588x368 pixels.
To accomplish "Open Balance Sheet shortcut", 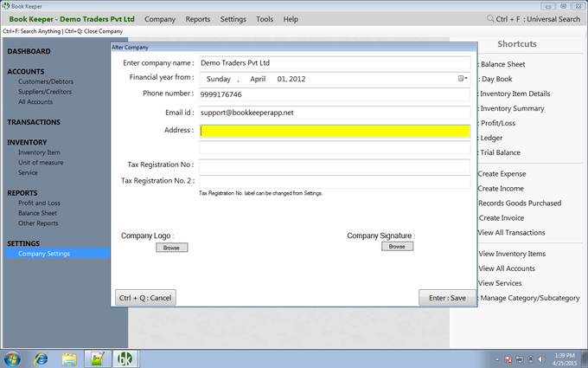I will 502,64.
